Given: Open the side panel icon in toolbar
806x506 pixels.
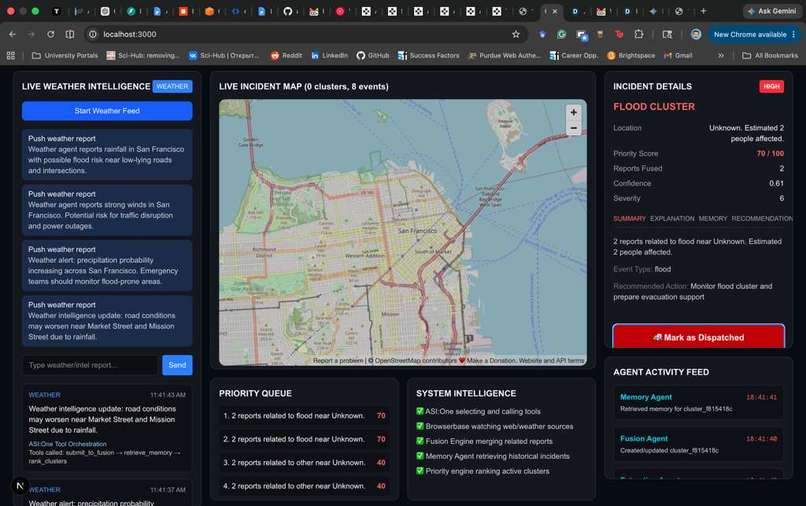Looking at the screenshot, I should click(x=667, y=34).
